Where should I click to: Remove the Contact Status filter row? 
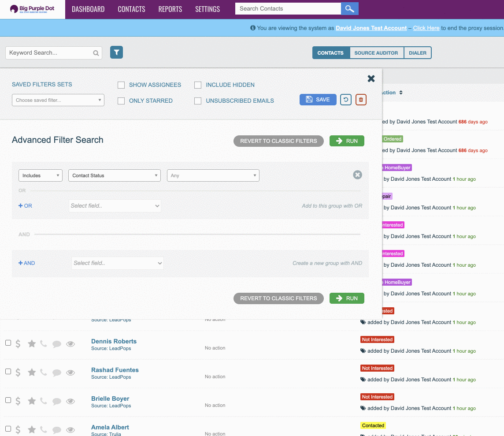coord(358,175)
